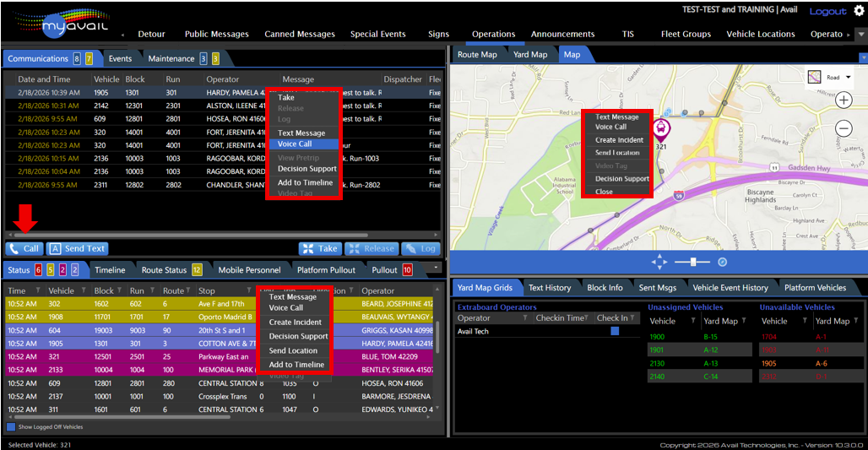The width and height of the screenshot is (868, 450).
Task: Click vehicle 321 bus marker on map
Action: 660,129
